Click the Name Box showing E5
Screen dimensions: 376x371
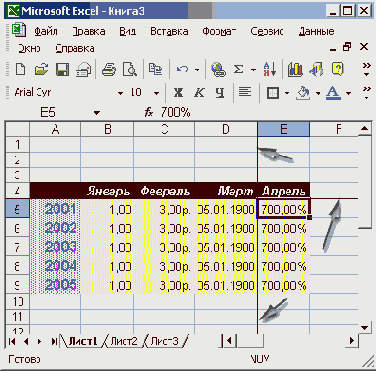point(48,113)
